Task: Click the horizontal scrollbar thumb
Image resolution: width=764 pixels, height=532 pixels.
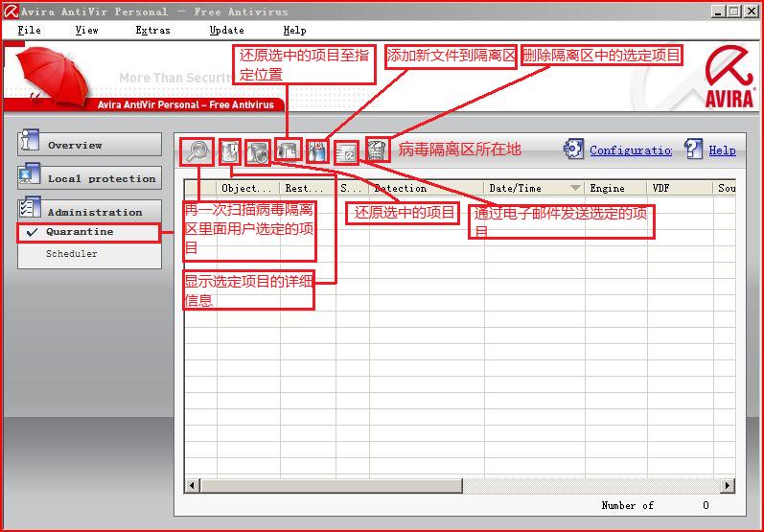Action: pyautogui.click(x=332, y=485)
